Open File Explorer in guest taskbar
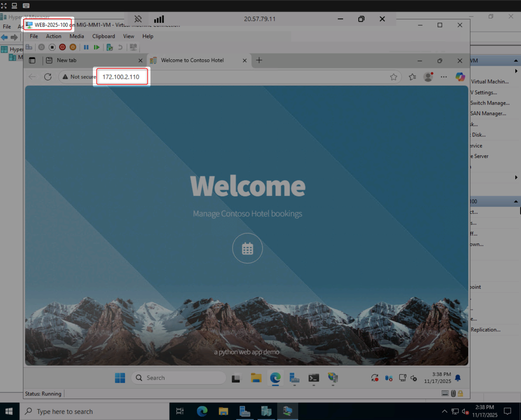Image resolution: width=521 pixels, height=420 pixels. (256, 378)
